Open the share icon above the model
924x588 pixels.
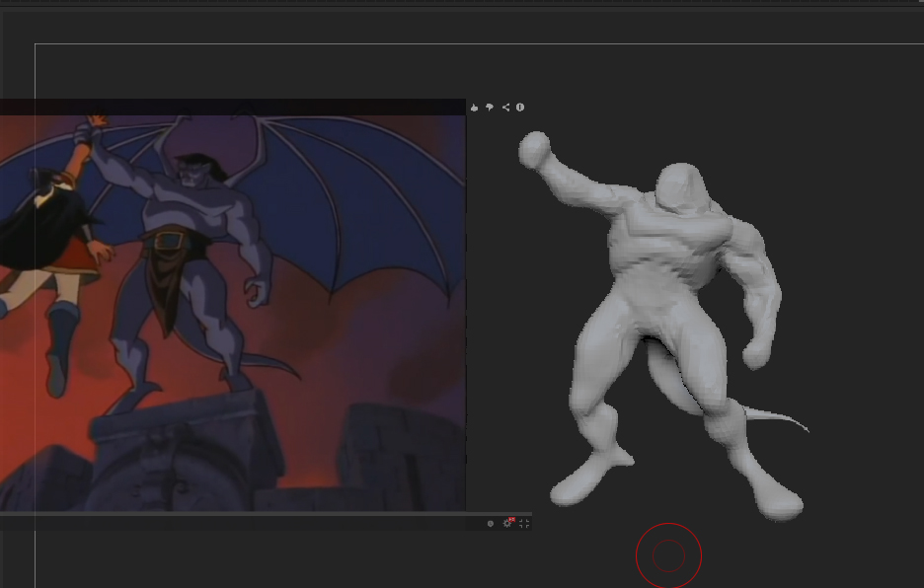(x=505, y=108)
